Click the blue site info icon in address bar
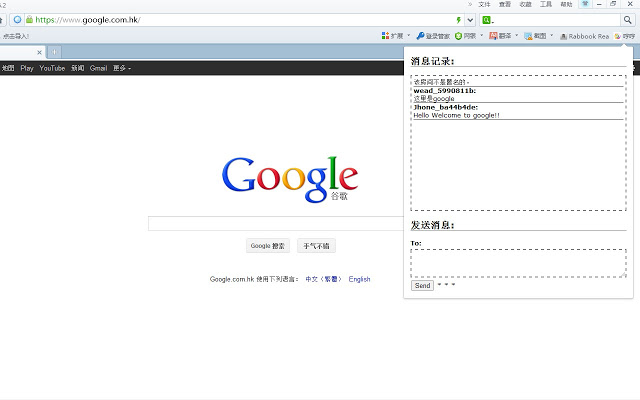This screenshot has height=400, width=640. coord(17,20)
